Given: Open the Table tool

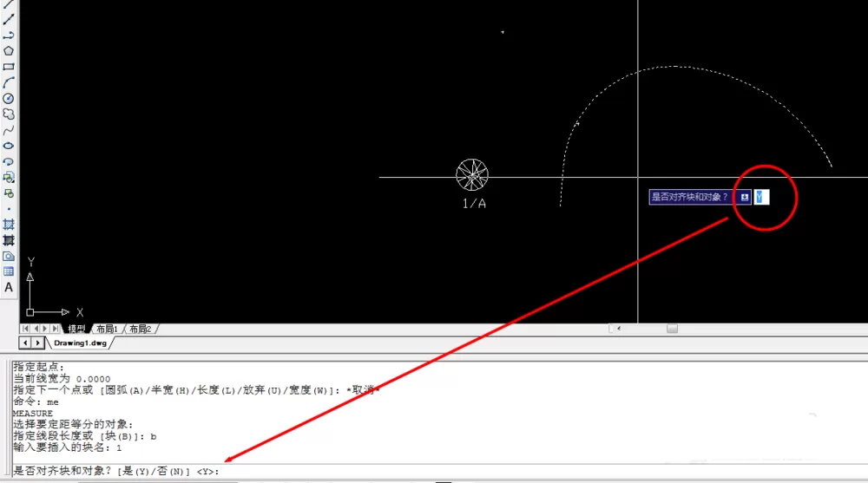Looking at the screenshot, I should [x=9, y=271].
